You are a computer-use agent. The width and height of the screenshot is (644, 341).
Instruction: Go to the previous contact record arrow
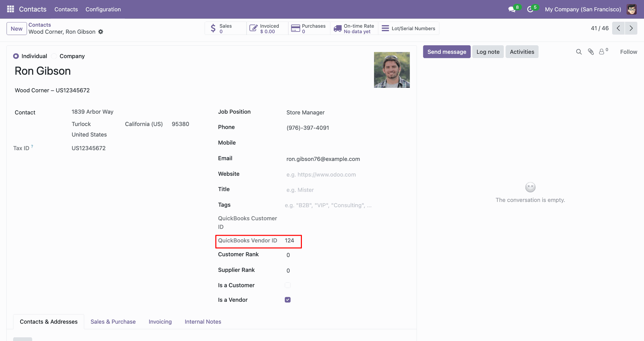(x=618, y=28)
